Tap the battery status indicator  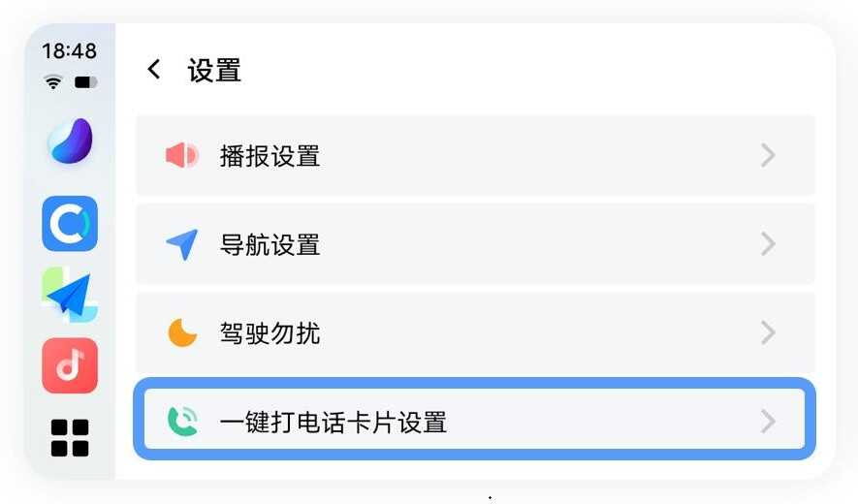[x=85, y=83]
